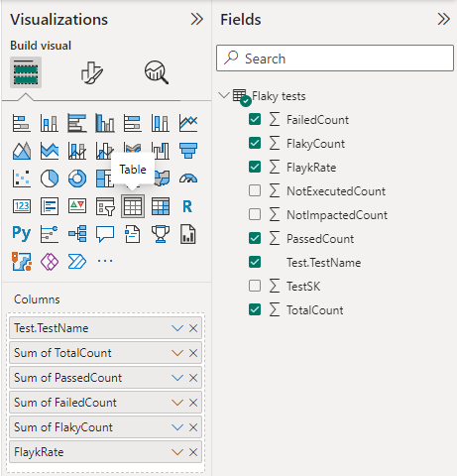Select the Power Automate visual
The image size is (457, 476).
click(x=77, y=262)
